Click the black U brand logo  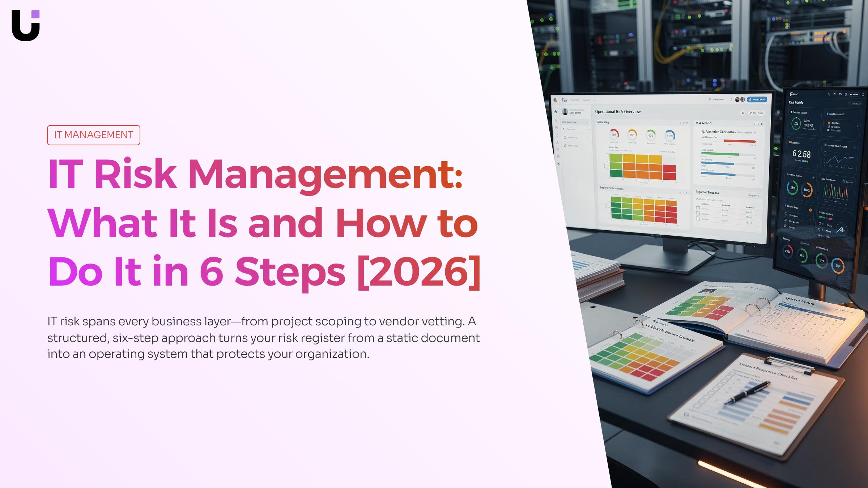coord(26,25)
